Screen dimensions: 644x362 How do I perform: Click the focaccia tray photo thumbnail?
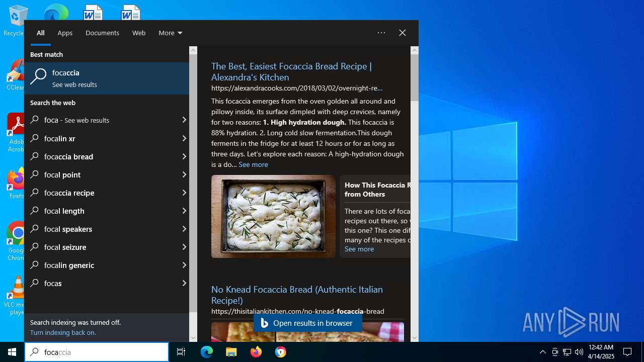273,216
